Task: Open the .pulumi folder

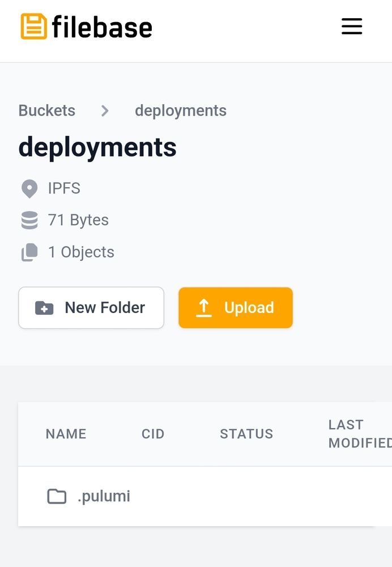Action: point(104,496)
